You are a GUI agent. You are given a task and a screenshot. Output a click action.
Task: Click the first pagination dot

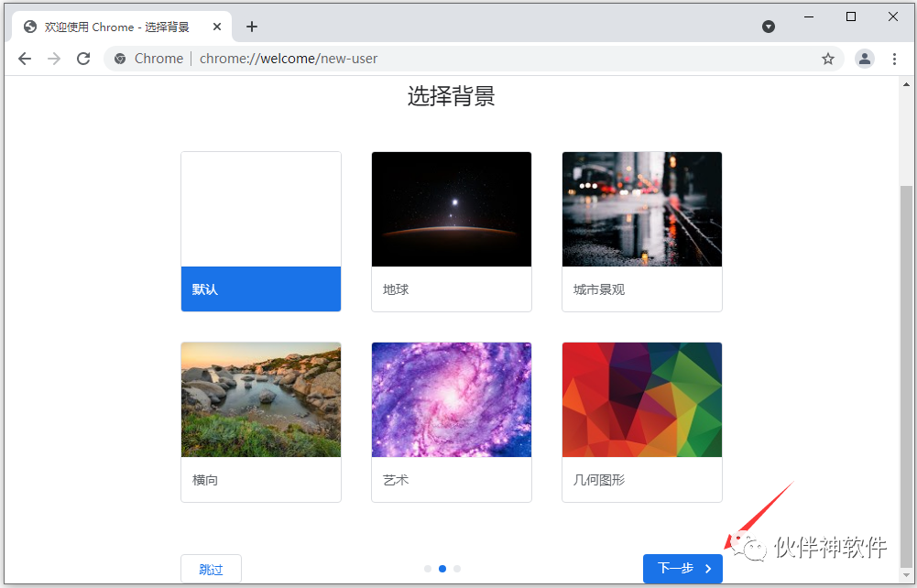pyautogui.click(x=428, y=569)
